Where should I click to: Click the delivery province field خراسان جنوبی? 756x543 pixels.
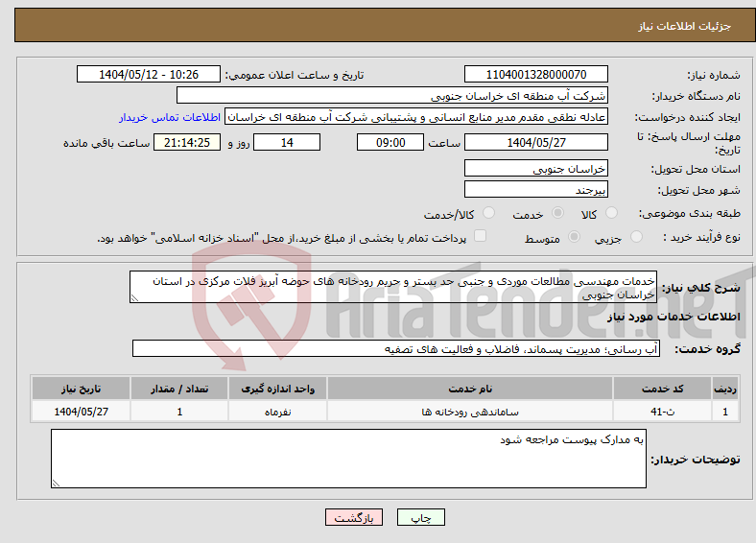(x=536, y=168)
